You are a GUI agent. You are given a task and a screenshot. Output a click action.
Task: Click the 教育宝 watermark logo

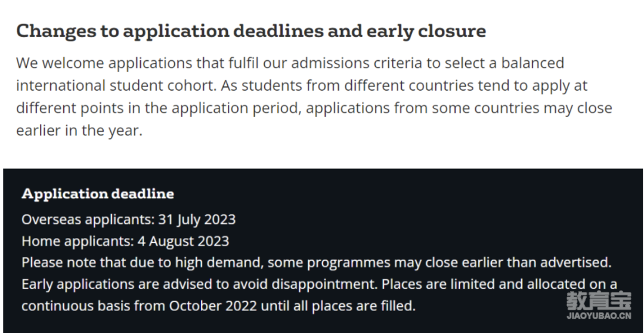click(599, 301)
